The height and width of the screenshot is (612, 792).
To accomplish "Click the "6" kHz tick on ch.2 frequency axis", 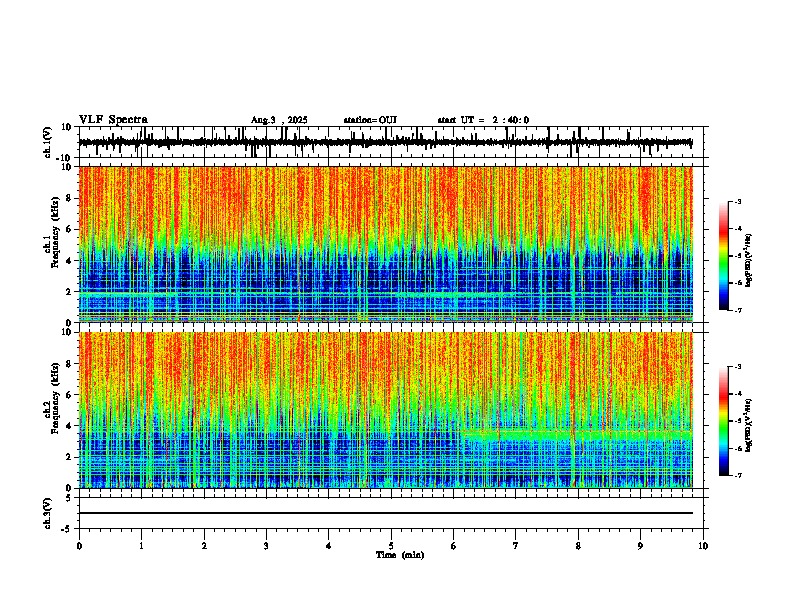I will [x=70, y=395].
